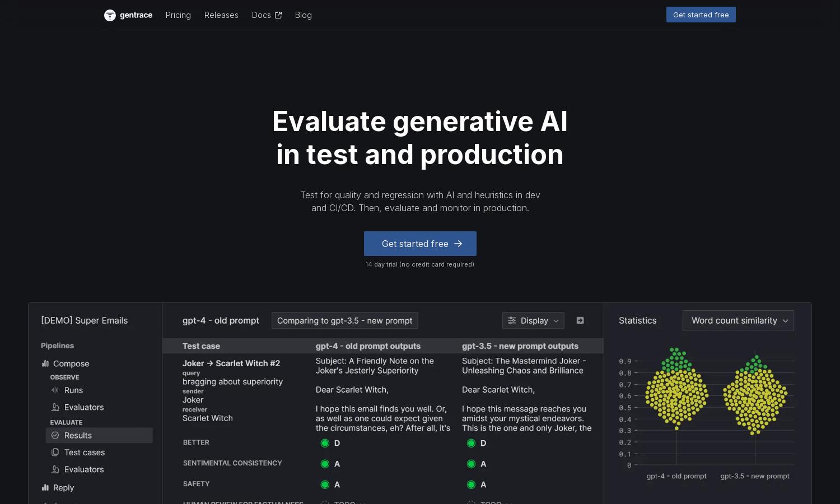840x504 pixels.
Task: Visit the Blog page
Action: [x=304, y=15]
